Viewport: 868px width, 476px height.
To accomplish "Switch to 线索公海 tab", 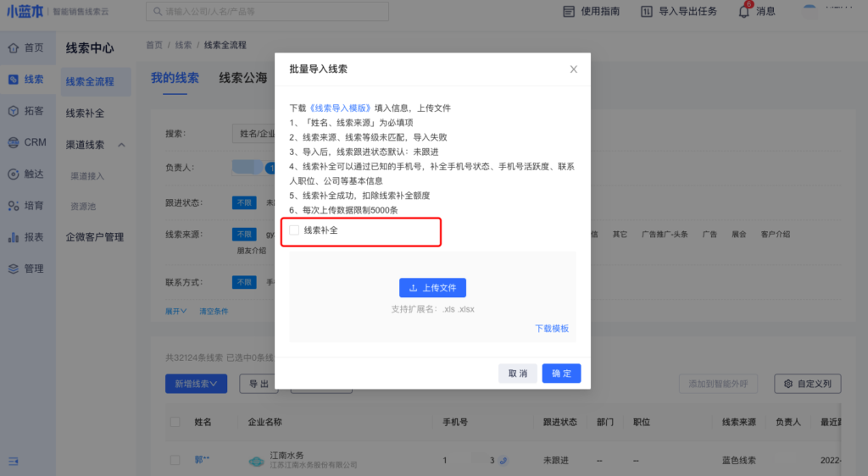I will point(242,78).
